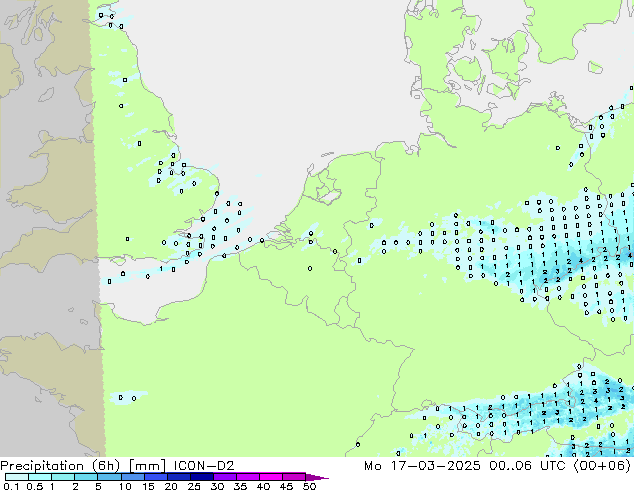
Task: Select the 35–40 mm violet legend segment
Action: pyautogui.click(x=248, y=477)
